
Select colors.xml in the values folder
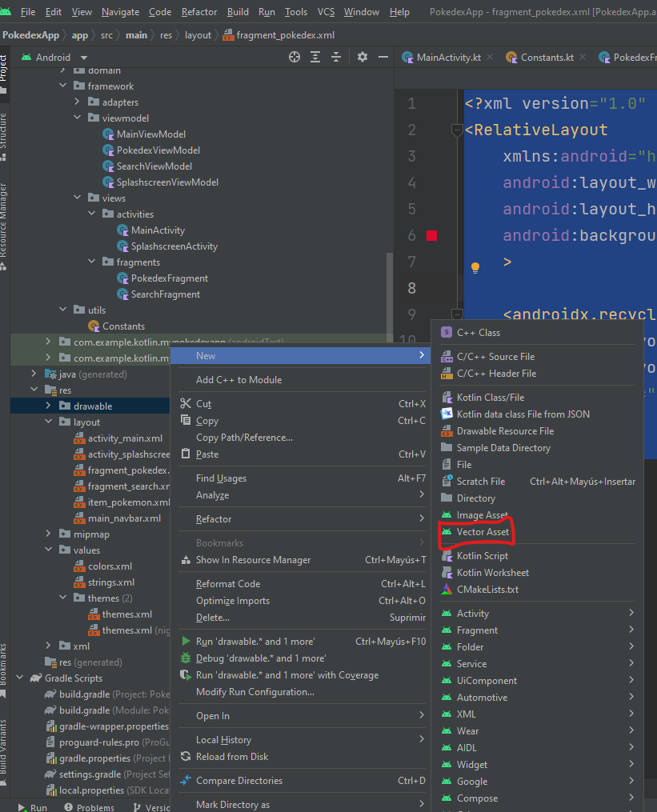[110, 566]
